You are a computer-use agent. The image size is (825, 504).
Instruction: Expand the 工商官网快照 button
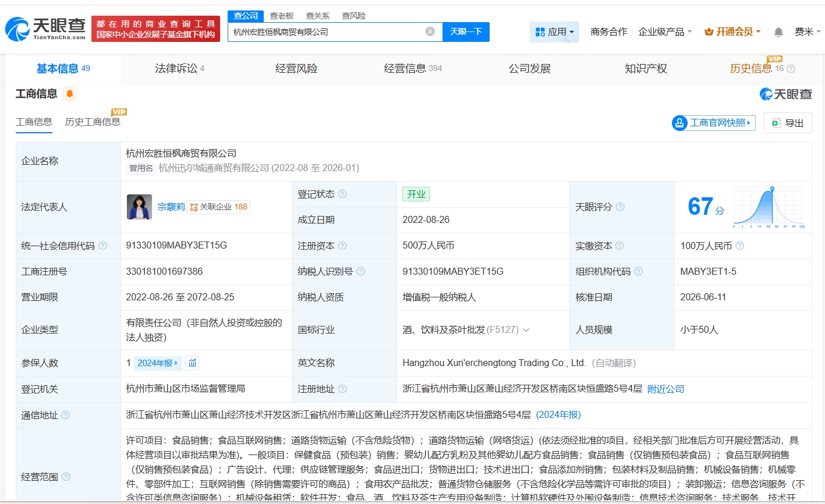pyautogui.click(x=714, y=123)
